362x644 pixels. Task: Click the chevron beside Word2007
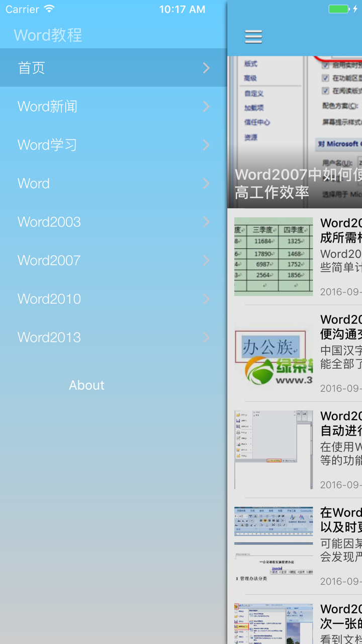point(206,260)
